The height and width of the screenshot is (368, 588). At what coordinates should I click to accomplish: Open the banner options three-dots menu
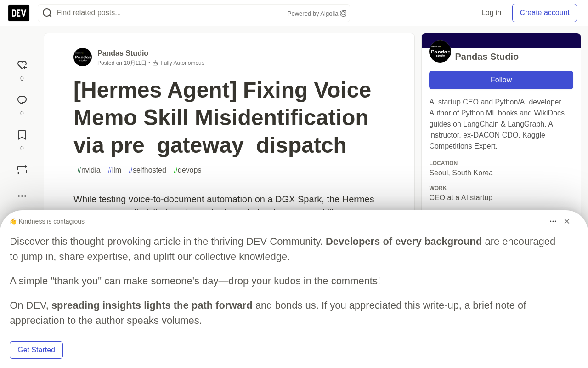pyautogui.click(x=553, y=221)
